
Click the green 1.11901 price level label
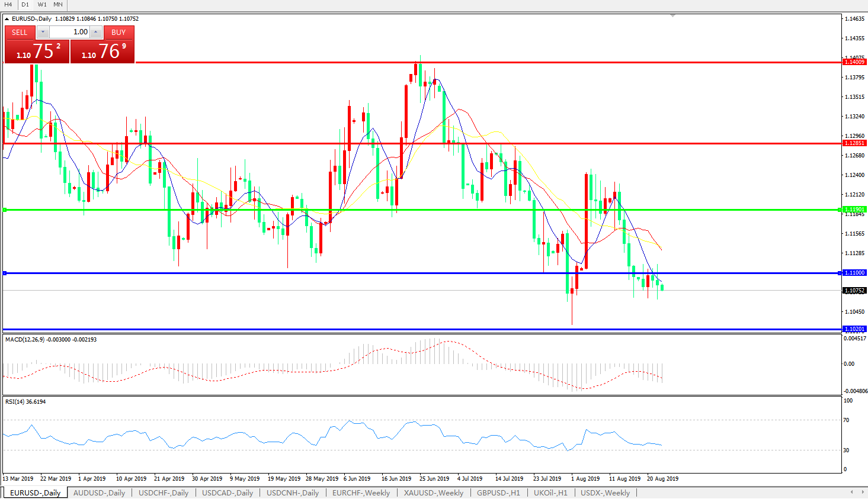pyautogui.click(x=854, y=210)
